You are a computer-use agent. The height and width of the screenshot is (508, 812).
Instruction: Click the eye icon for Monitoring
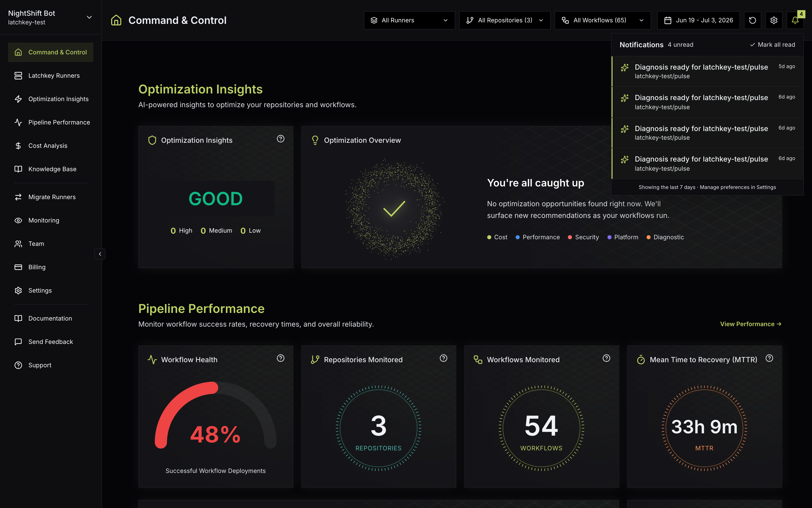coord(18,220)
